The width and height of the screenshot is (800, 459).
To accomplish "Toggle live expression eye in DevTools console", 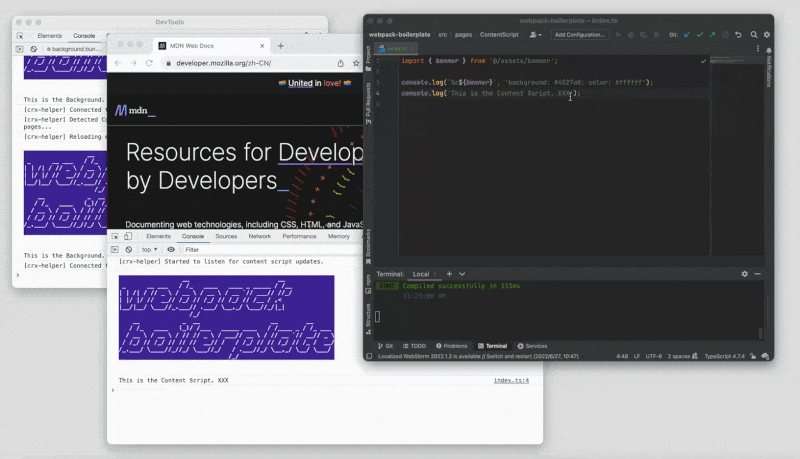I will click(171, 249).
